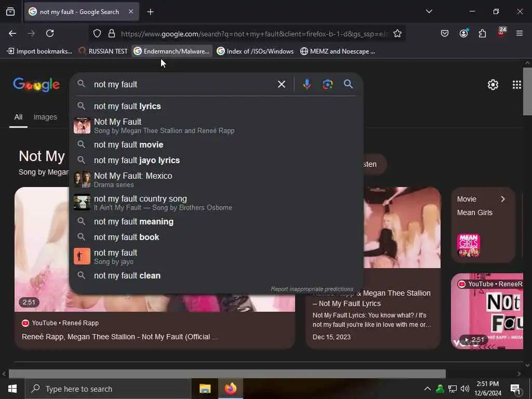
Task: Select 'not my fault' Song by jayo suggestion
Action: (216, 257)
